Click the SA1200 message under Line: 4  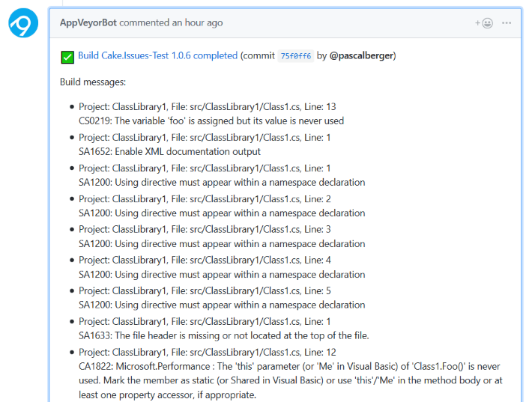point(222,274)
